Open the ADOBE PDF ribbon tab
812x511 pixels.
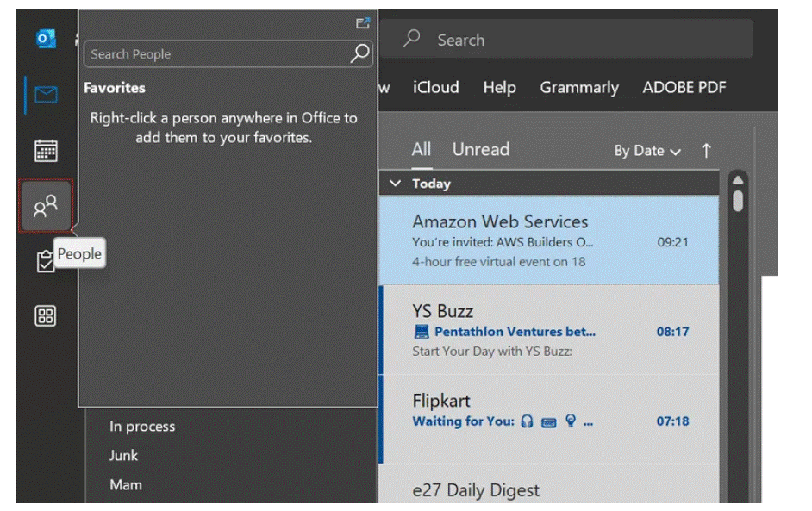coord(684,88)
